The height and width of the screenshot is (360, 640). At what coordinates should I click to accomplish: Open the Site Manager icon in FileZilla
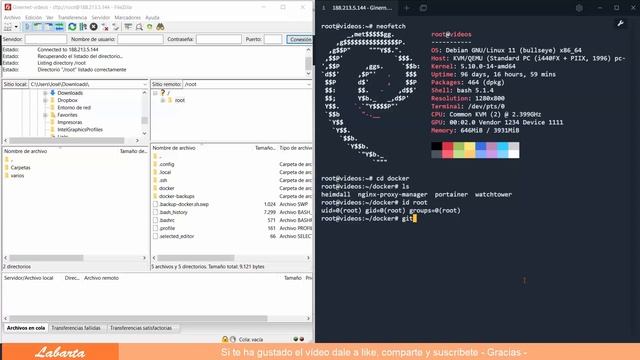(8, 27)
